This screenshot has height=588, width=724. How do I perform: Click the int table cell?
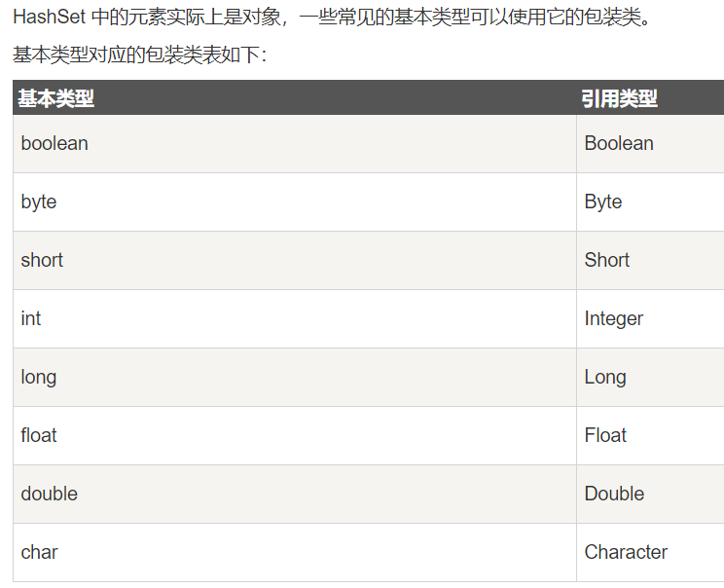[295, 318]
